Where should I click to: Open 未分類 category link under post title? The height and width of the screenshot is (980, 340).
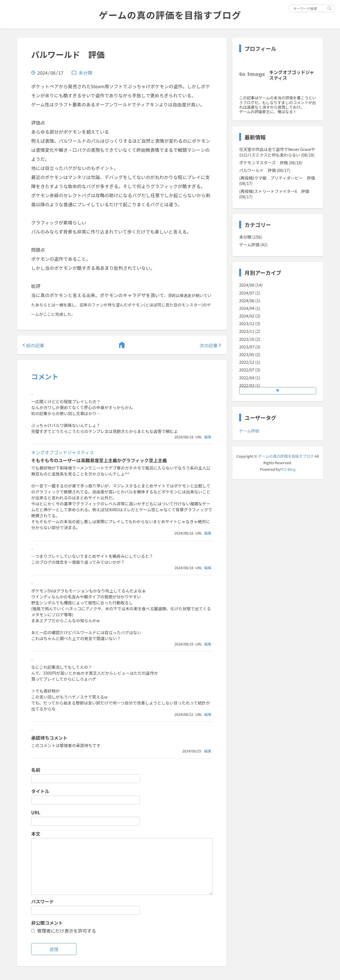[86, 73]
